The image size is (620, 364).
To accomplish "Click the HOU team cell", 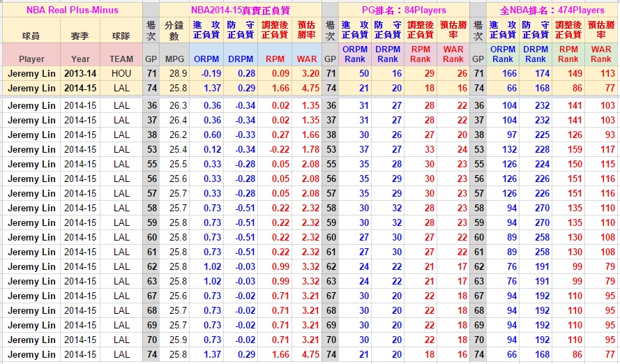I will coord(121,73).
